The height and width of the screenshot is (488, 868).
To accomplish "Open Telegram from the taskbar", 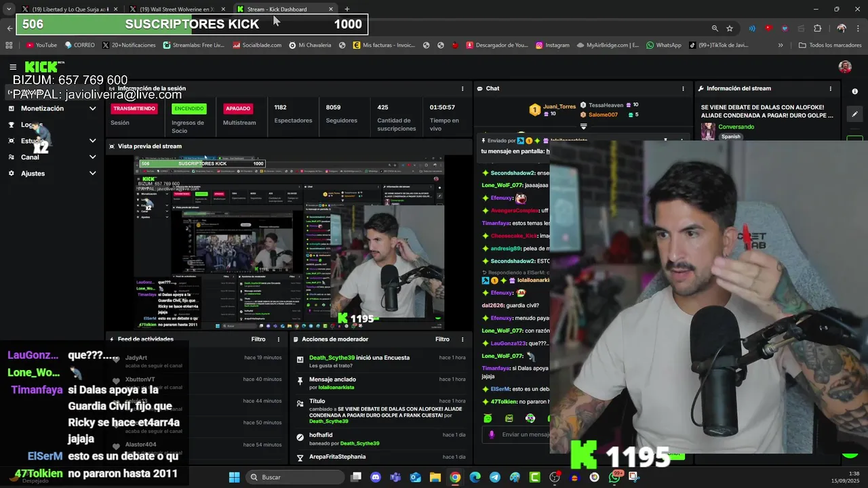I will (x=495, y=477).
